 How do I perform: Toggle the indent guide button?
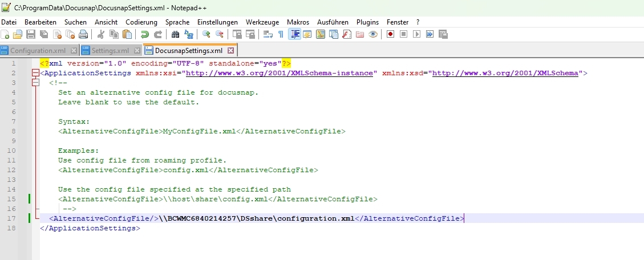coord(294,34)
